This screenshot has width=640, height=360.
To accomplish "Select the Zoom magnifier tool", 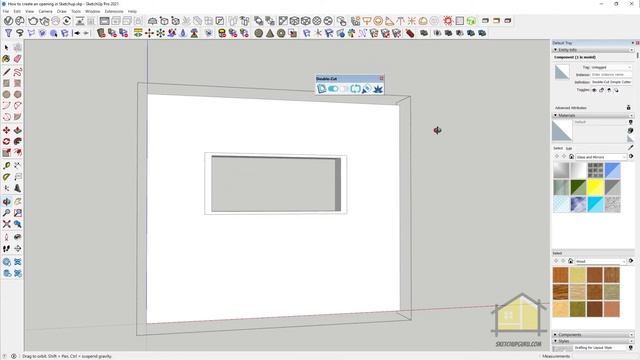I will point(7,213).
